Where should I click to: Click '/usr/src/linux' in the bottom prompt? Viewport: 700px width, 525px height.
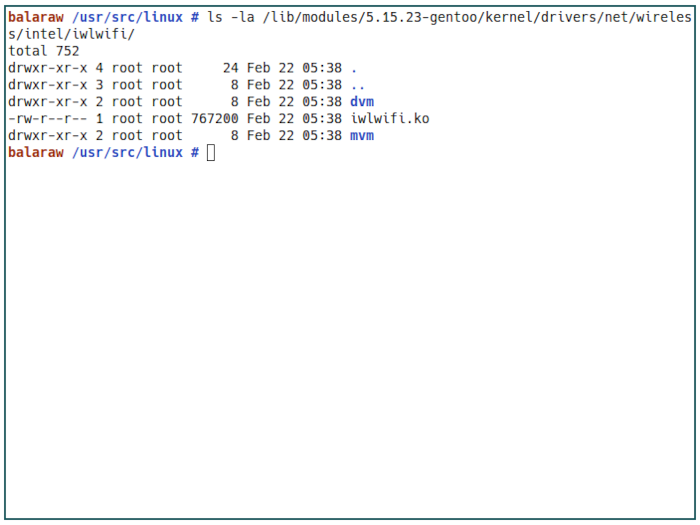click(x=127, y=153)
